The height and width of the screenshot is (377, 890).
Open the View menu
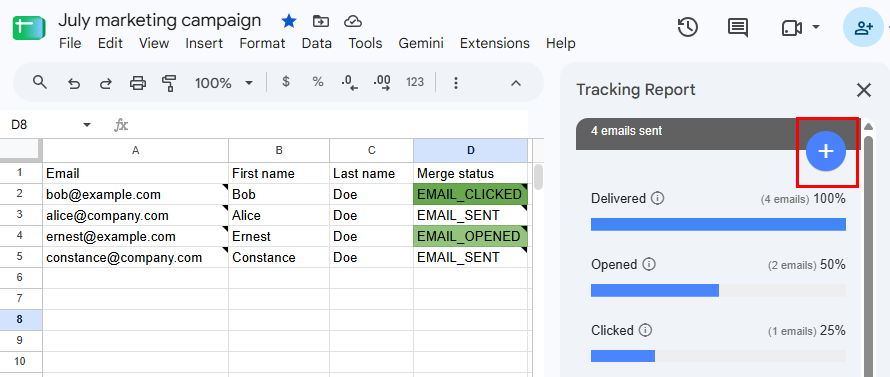coord(154,44)
